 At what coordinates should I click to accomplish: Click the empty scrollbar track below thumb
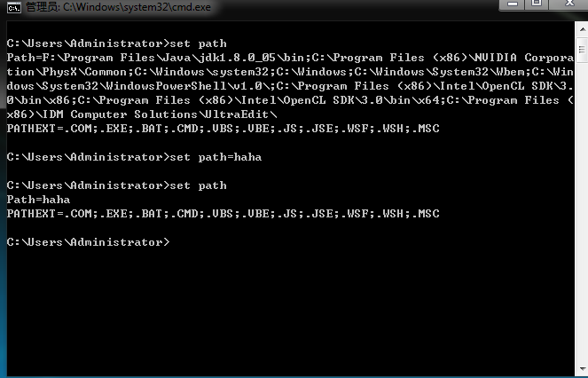point(583,212)
